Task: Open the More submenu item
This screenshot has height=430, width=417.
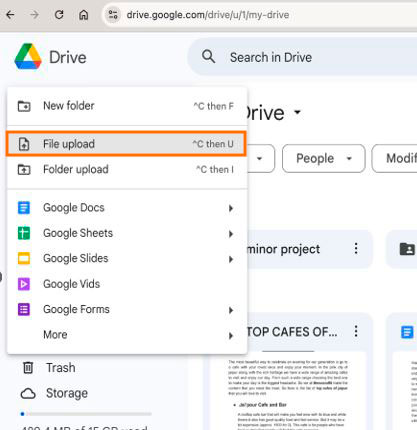Action: click(x=127, y=335)
